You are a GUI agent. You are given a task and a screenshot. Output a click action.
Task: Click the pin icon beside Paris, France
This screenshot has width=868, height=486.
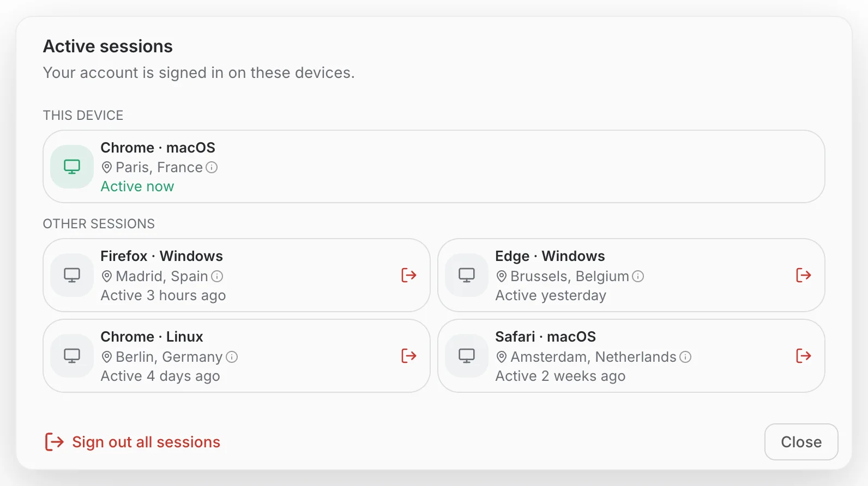point(107,167)
